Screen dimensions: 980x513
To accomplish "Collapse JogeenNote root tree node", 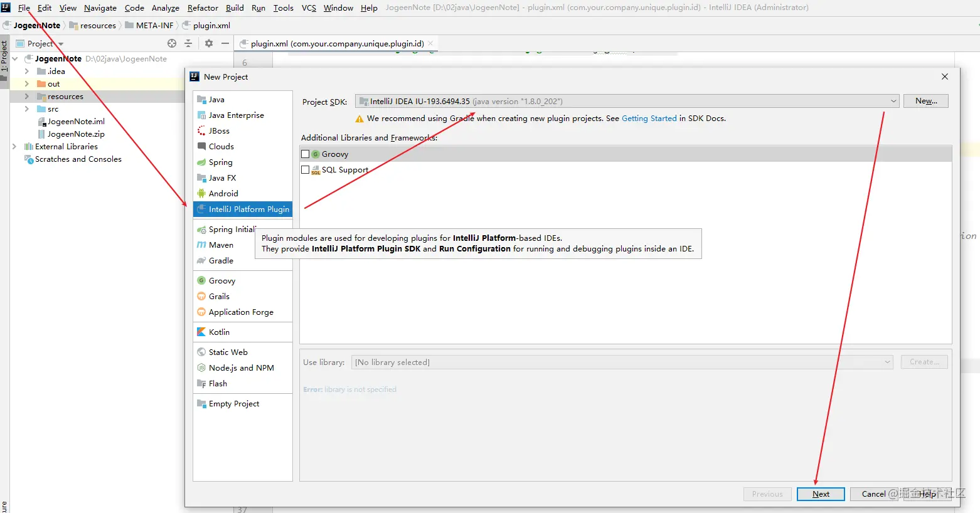I will pyautogui.click(x=15, y=59).
